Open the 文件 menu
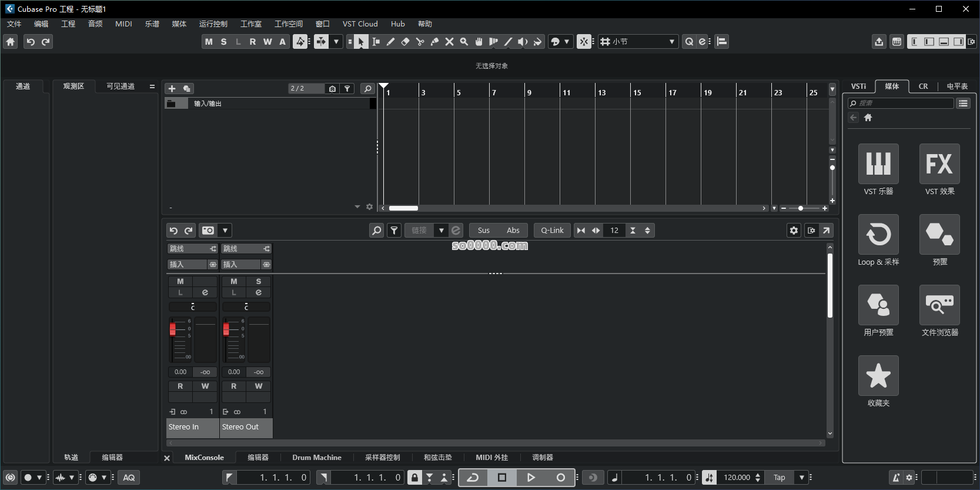This screenshot has width=980, height=490. point(14,24)
